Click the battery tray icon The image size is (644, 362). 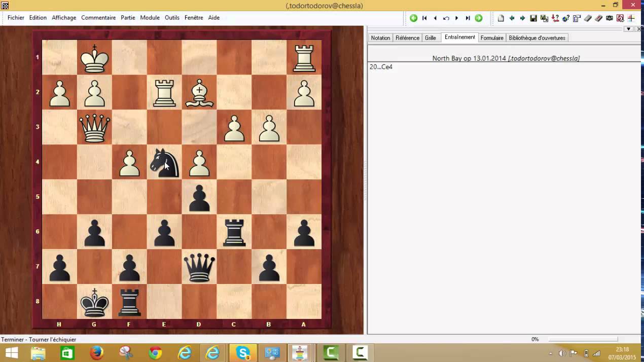pos(586,353)
